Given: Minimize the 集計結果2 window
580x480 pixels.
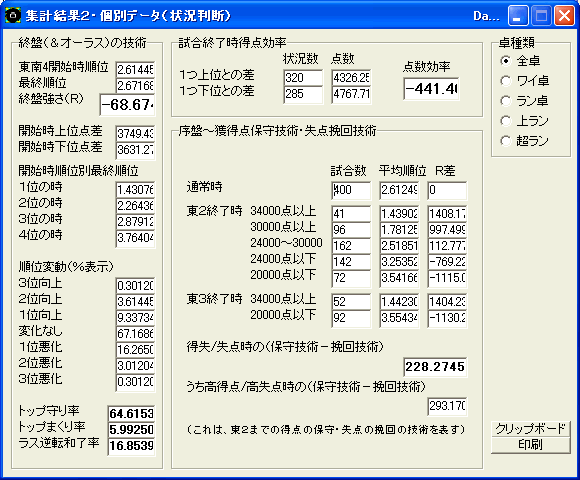Looking at the screenshot, I should [518, 16].
